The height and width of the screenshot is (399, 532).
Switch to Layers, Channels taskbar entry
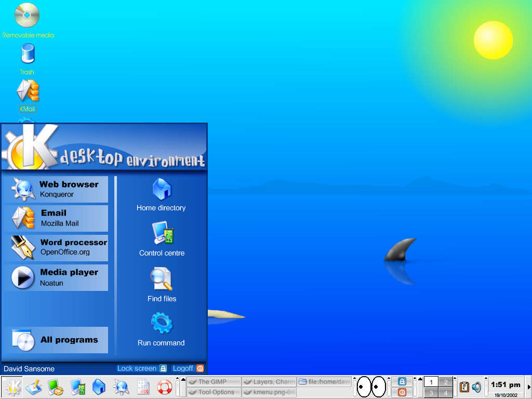tap(269, 382)
